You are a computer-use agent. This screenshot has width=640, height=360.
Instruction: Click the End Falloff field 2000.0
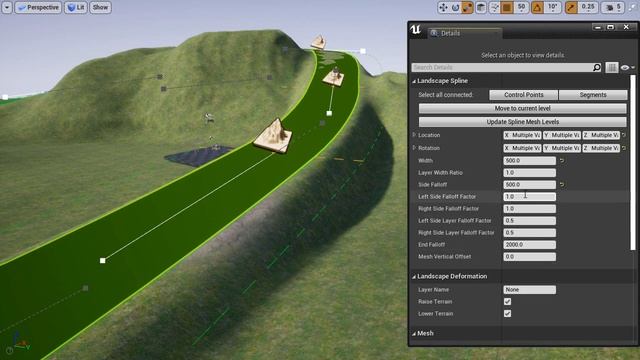[529, 245]
